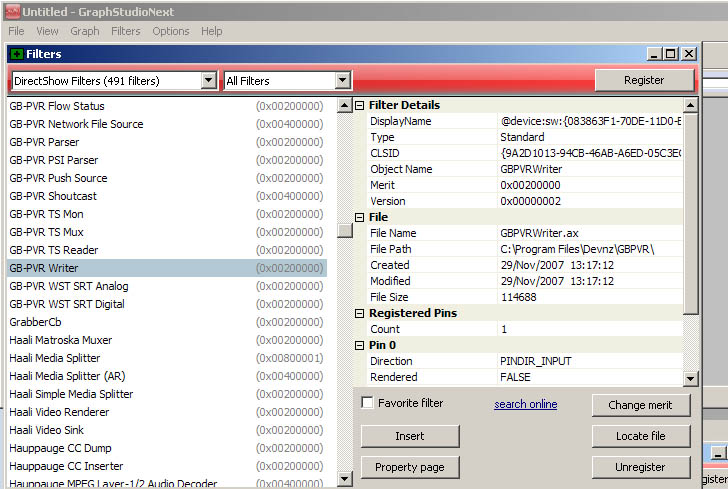Collapse the File properties section
Image resolution: width=728 pixels, height=489 pixels.
(x=360, y=218)
